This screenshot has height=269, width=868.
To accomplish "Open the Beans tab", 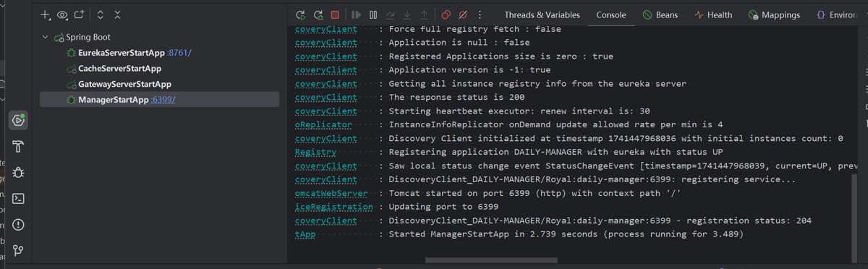I will pos(660,14).
